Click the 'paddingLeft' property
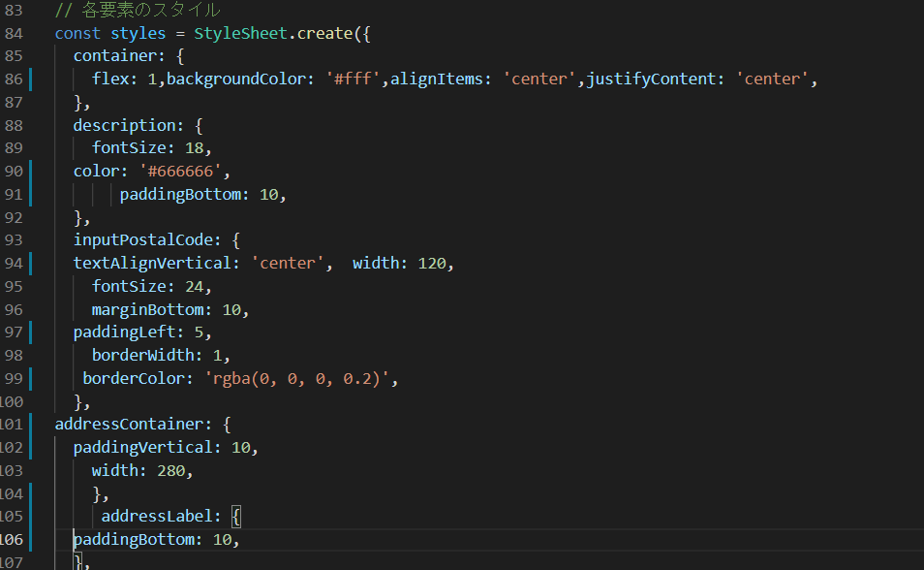Screen dimensions: 924x570 tap(124, 332)
